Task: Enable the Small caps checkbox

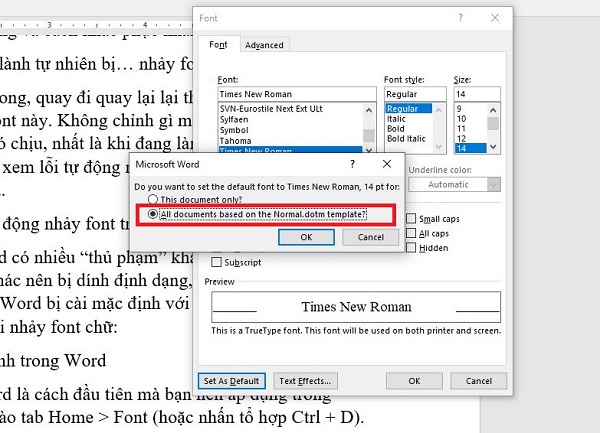Action: coord(411,218)
